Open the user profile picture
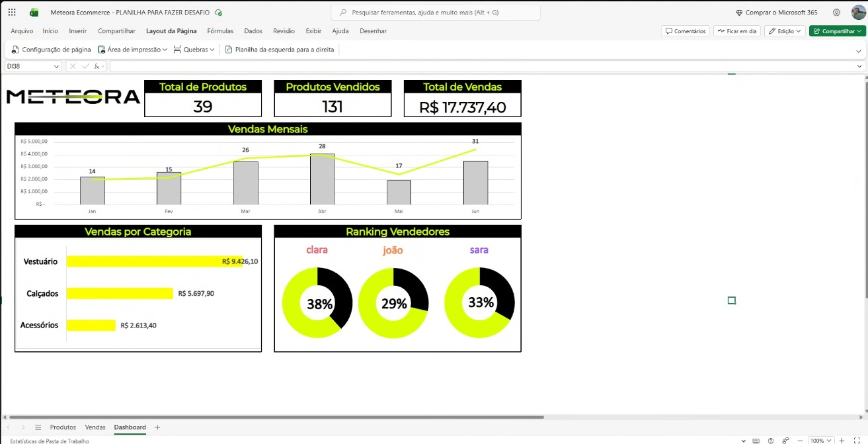The height and width of the screenshot is (444, 868). [858, 13]
